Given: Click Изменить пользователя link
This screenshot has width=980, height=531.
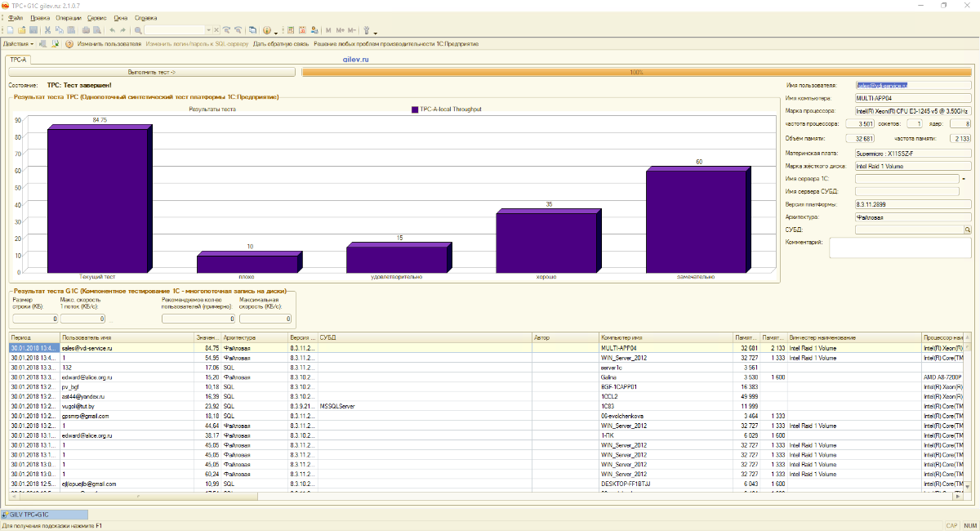Looking at the screenshot, I should [109, 44].
